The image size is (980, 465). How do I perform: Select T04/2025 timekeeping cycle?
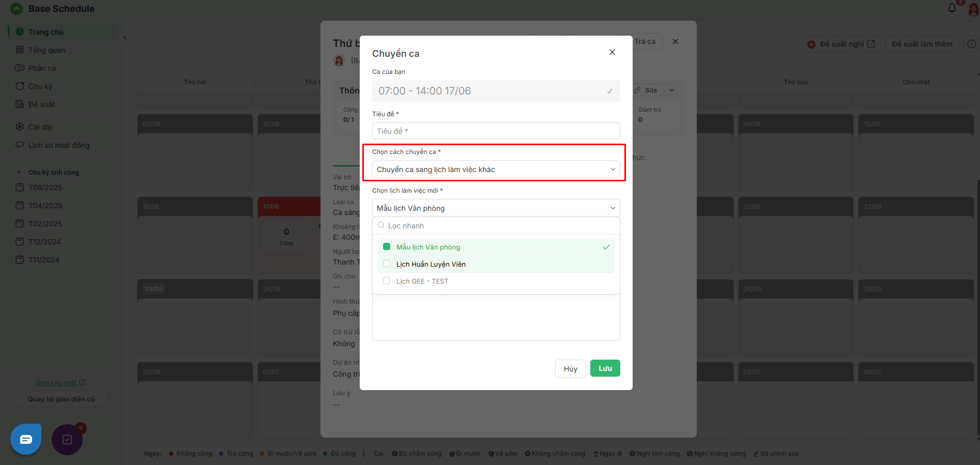pos(45,206)
